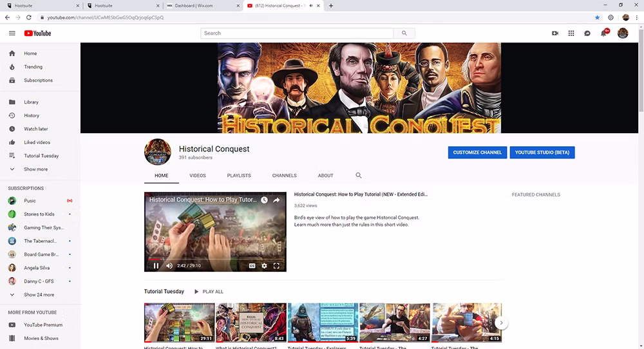Click the Customize Channel button
The image size is (644, 349).
(477, 153)
